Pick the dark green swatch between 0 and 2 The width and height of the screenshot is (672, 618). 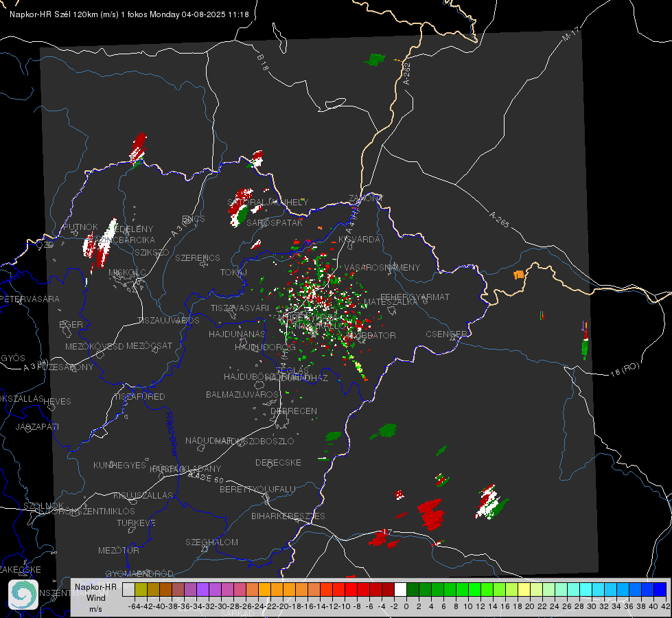click(x=413, y=589)
